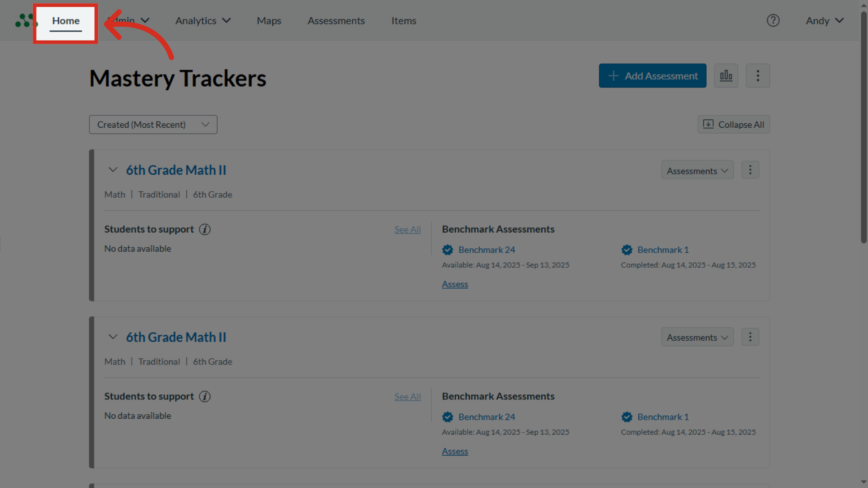Collapse the first 6th Grade Math II tracker
This screenshot has height=488, width=868.
[112, 170]
